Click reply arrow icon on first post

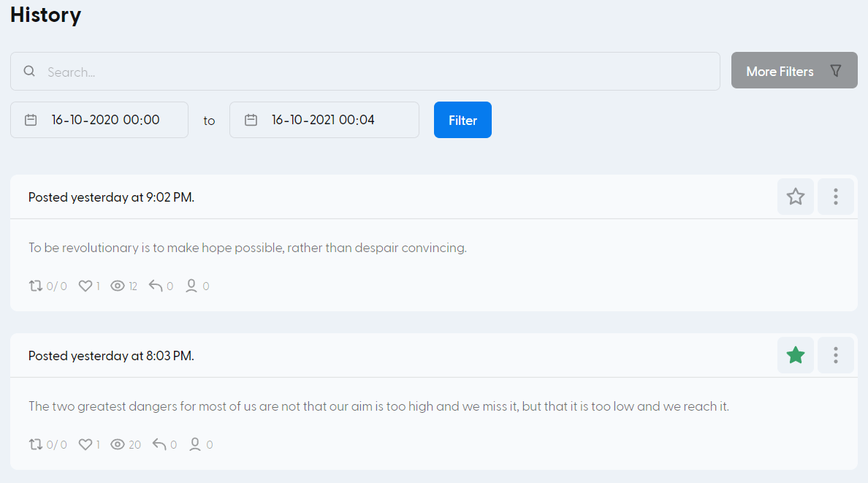coord(156,286)
